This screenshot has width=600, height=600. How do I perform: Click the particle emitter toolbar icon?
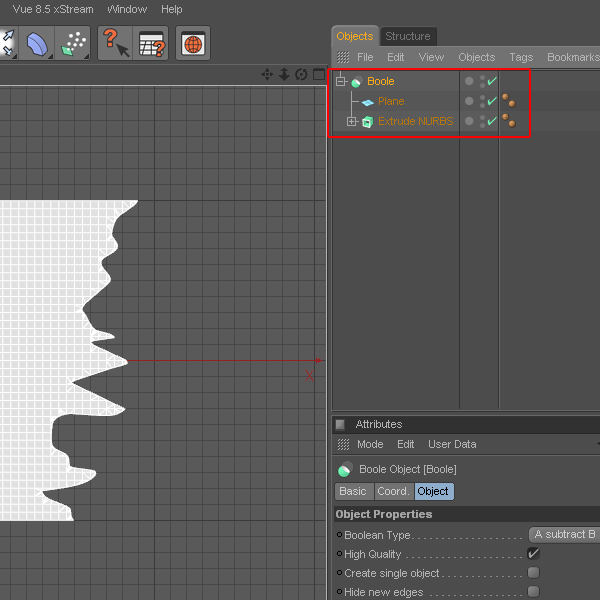point(73,43)
